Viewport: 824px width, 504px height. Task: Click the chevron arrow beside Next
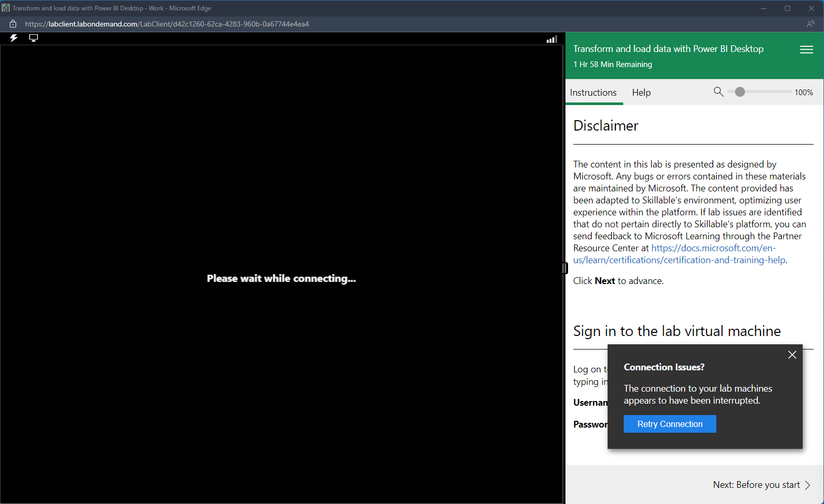[808, 485]
